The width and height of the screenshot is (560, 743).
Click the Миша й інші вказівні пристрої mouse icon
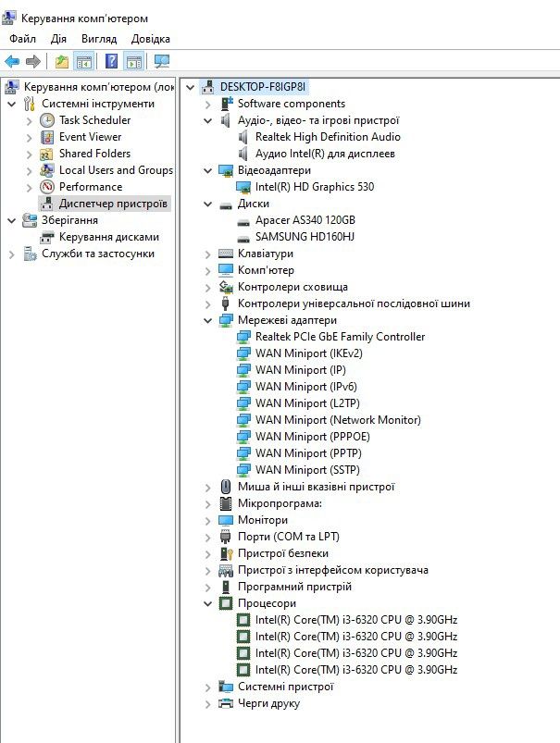[226, 487]
